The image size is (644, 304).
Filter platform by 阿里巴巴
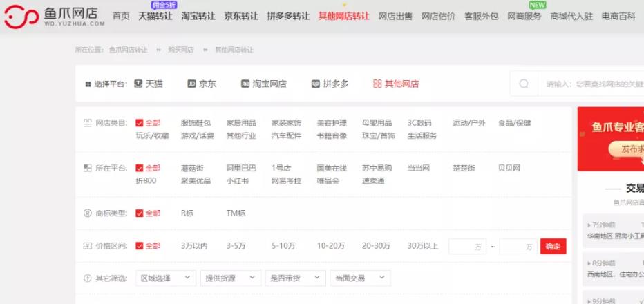241,168
